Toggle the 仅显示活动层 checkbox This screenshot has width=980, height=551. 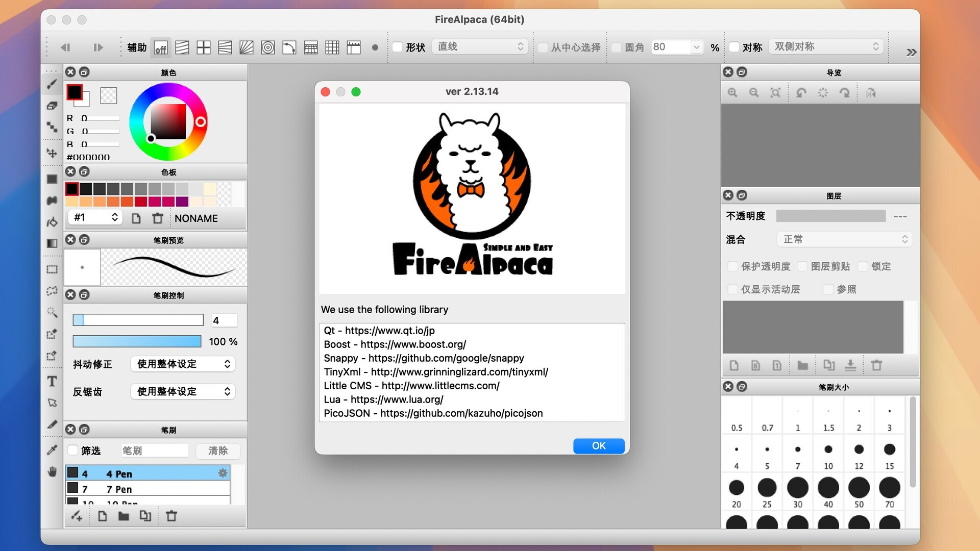732,289
